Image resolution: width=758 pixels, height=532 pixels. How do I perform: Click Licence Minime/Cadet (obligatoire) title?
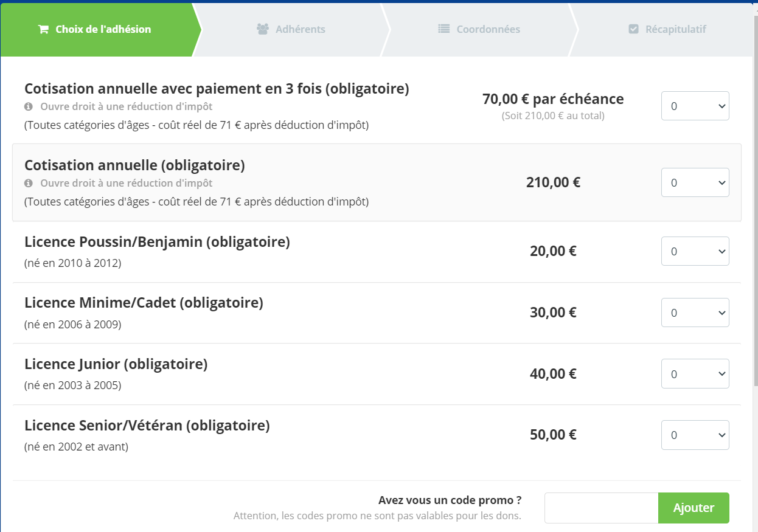[144, 303]
